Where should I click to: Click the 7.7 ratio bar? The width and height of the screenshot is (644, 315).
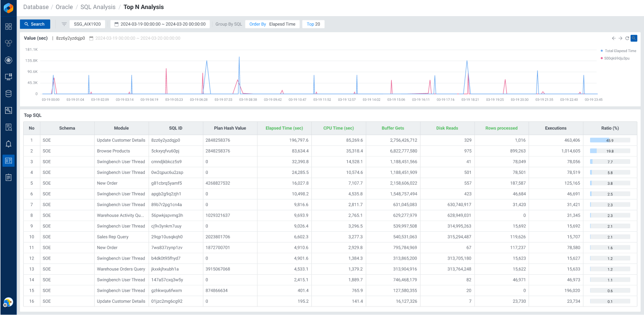pos(610,162)
